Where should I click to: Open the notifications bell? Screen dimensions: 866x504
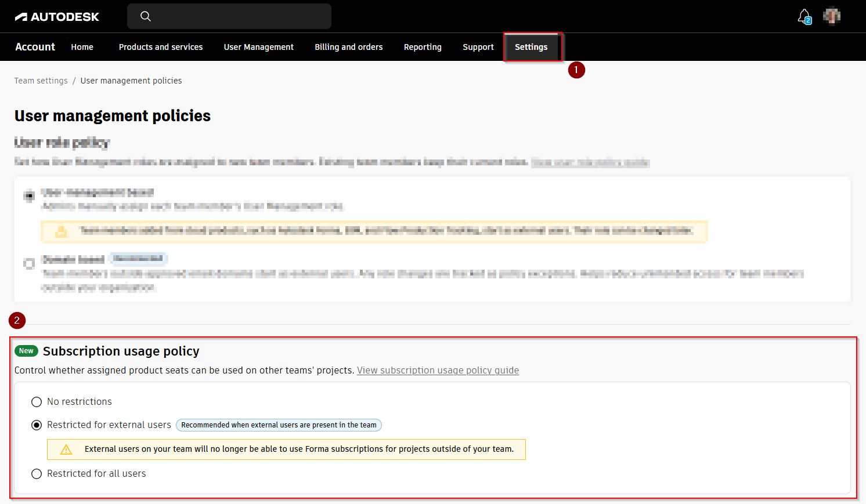[804, 16]
